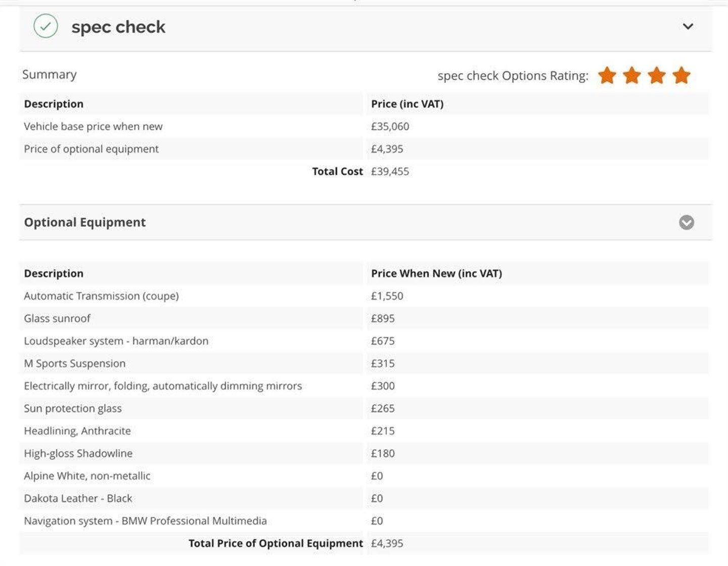This screenshot has height=566, width=728.
Task: Click the green checkmark spec check icon
Action: pyautogui.click(x=45, y=26)
